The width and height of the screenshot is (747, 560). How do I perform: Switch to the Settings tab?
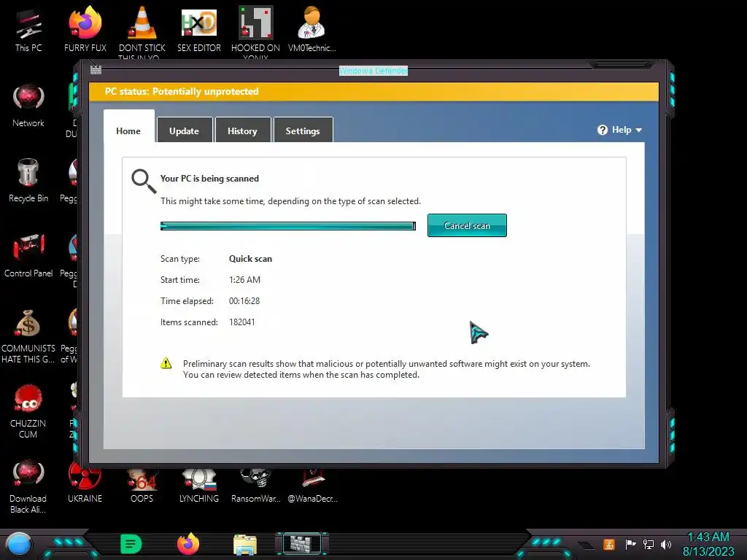tap(303, 131)
